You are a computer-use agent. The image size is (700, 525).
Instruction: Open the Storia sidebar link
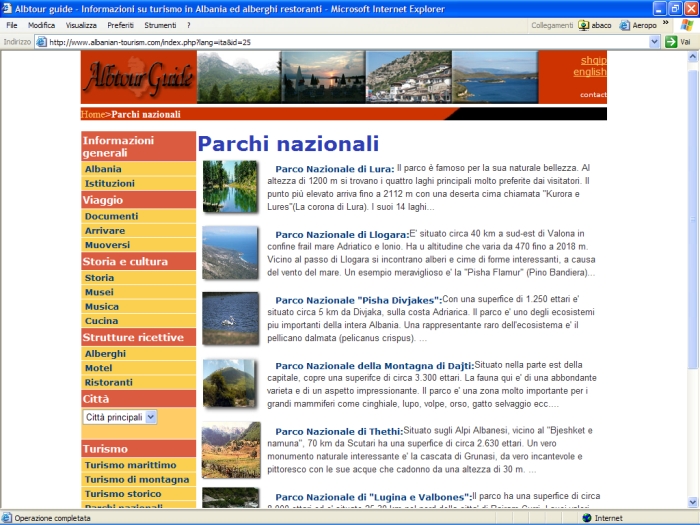[100, 278]
